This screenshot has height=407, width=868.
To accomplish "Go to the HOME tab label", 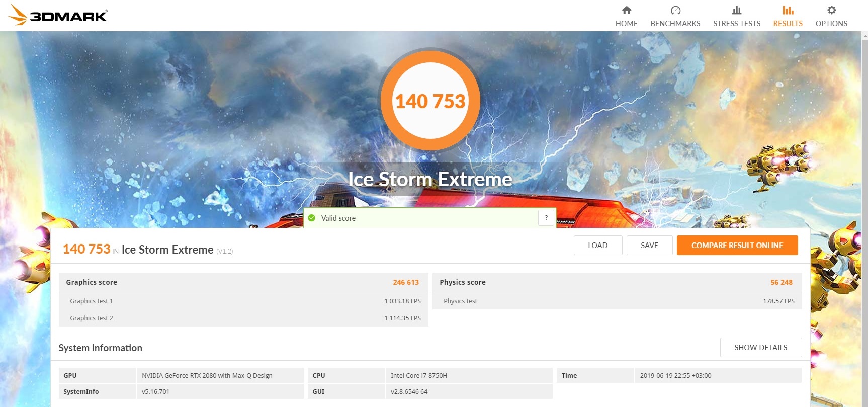I will (x=626, y=24).
